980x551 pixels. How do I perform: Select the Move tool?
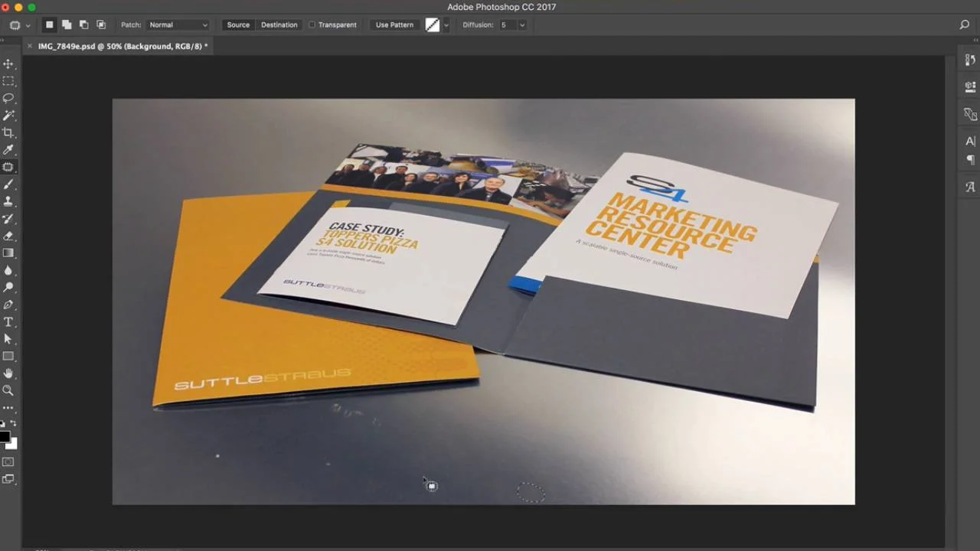(x=8, y=64)
